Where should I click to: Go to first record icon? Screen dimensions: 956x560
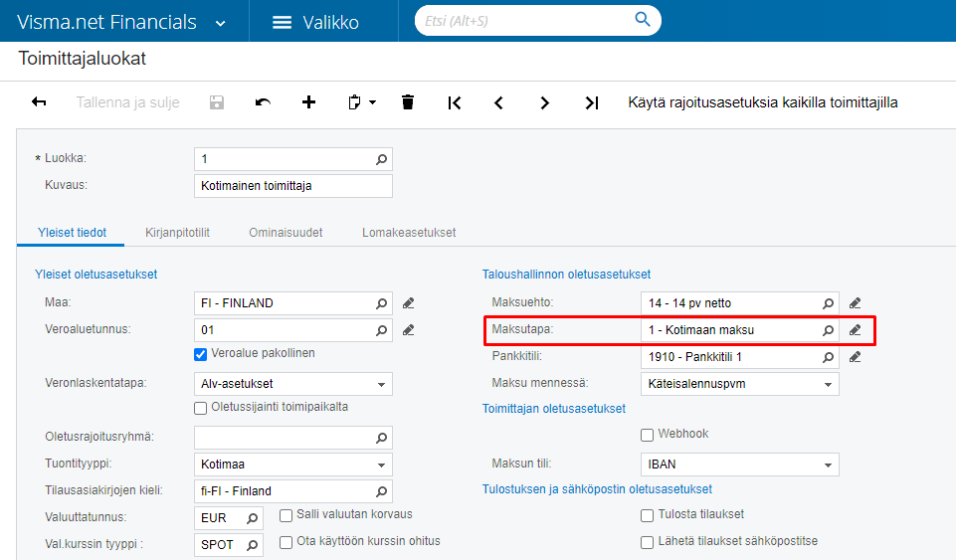[455, 102]
